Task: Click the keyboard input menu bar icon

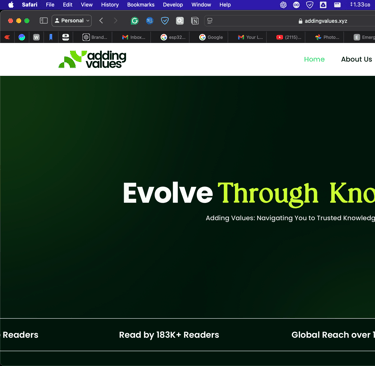Action: tap(337, 5)
